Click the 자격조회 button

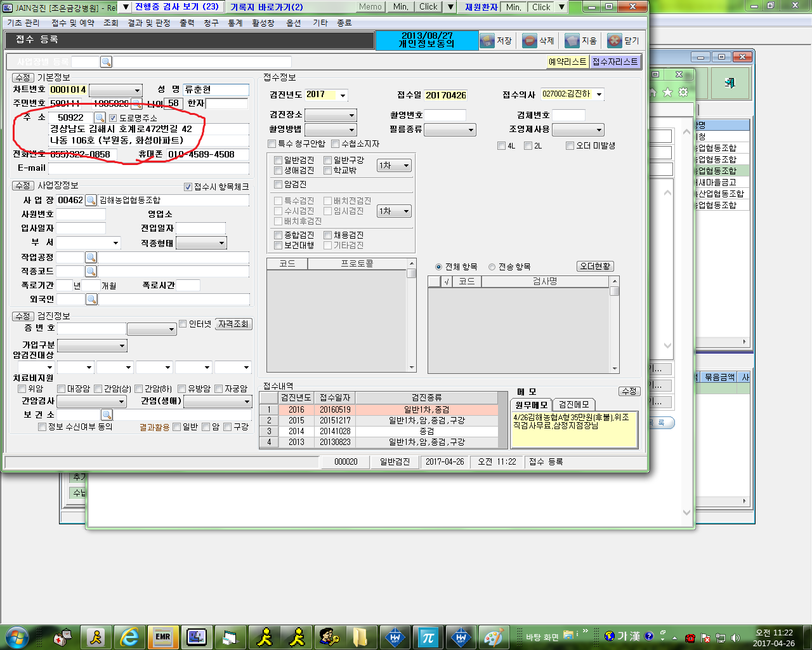click(233, 324)
